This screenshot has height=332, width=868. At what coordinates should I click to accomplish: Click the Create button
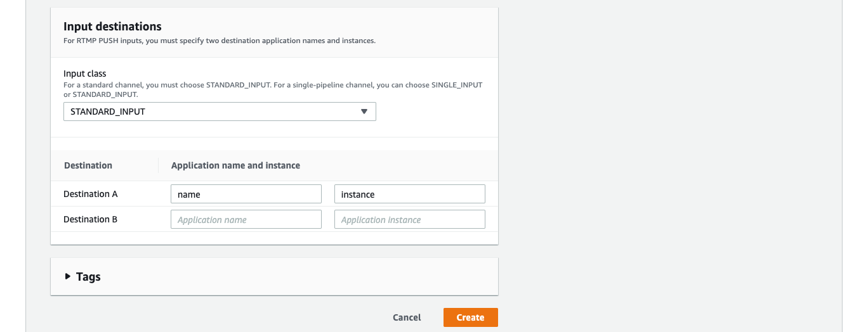click(x=470, y=317)
